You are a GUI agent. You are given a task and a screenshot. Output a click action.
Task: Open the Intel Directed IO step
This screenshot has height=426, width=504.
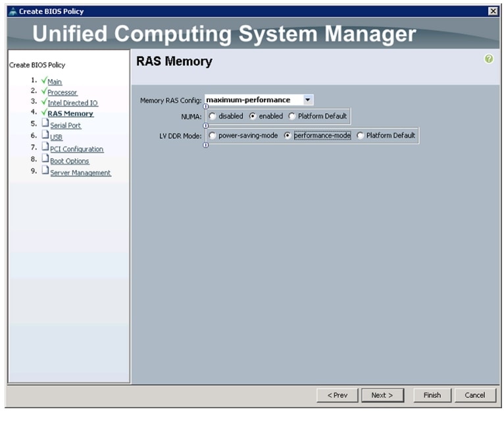[72, 103]
